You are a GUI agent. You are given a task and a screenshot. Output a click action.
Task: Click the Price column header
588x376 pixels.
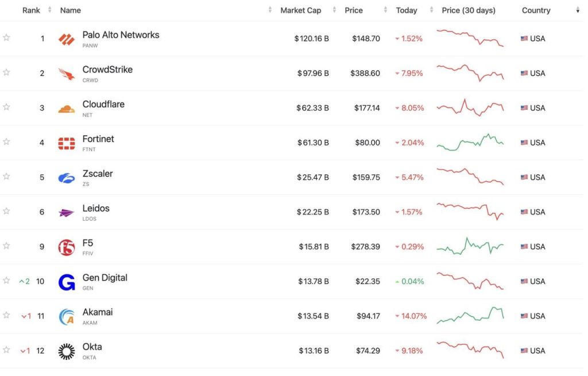point(354,10)
